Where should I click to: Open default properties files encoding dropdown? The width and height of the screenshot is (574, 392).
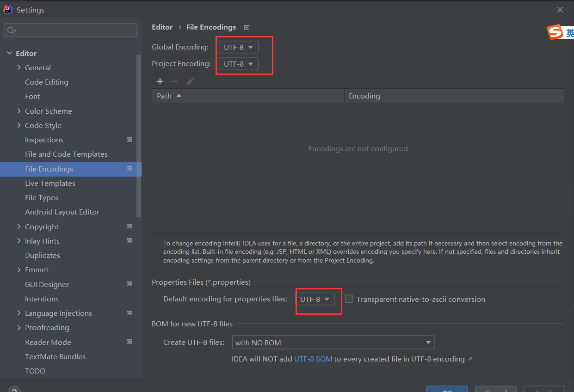[315, 299]
